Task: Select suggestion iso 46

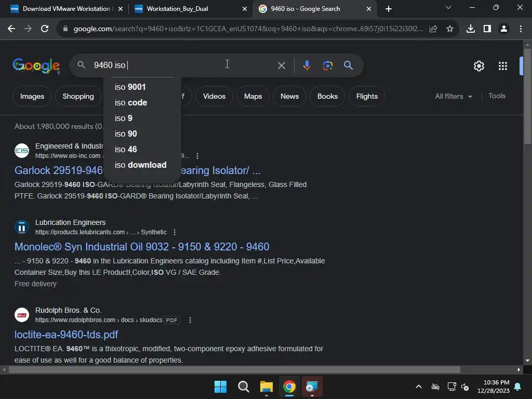Action: 142,149
